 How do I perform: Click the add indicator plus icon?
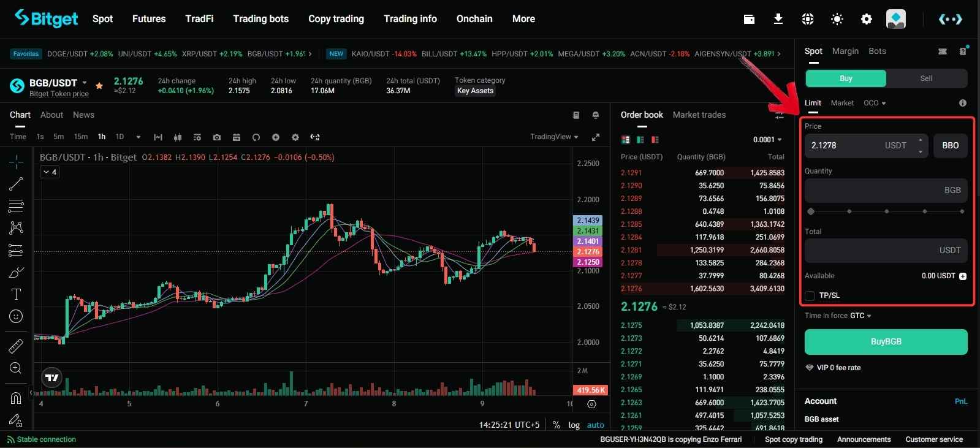tap(276, 137)
